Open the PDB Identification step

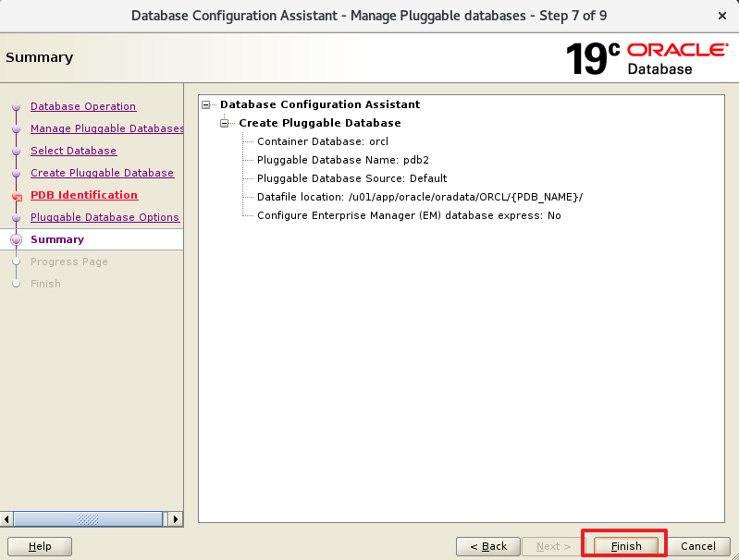(x=84, y=195)
